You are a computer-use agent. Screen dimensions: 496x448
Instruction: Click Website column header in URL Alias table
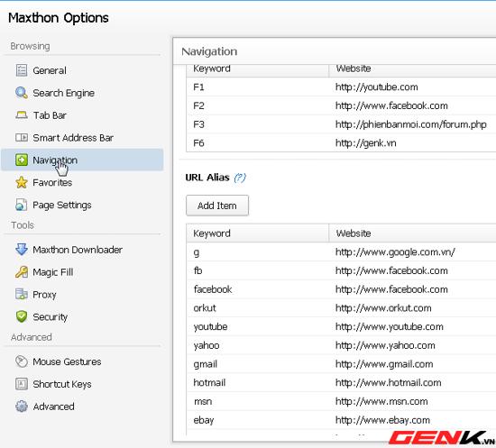(412, 233)
